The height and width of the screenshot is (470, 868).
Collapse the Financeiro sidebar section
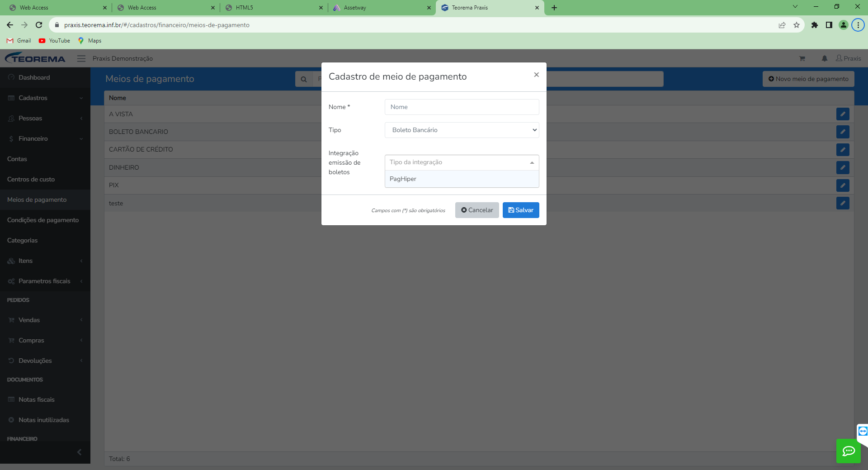(45, 138)
